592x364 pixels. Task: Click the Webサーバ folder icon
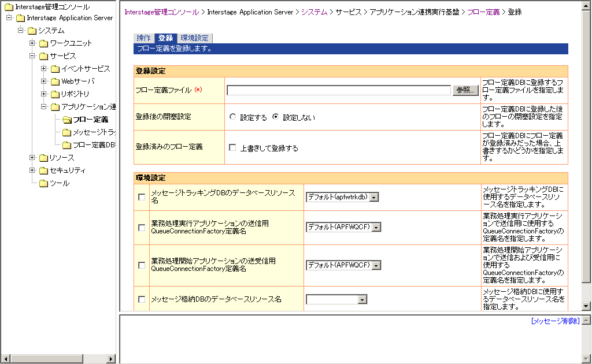(55, 81)
